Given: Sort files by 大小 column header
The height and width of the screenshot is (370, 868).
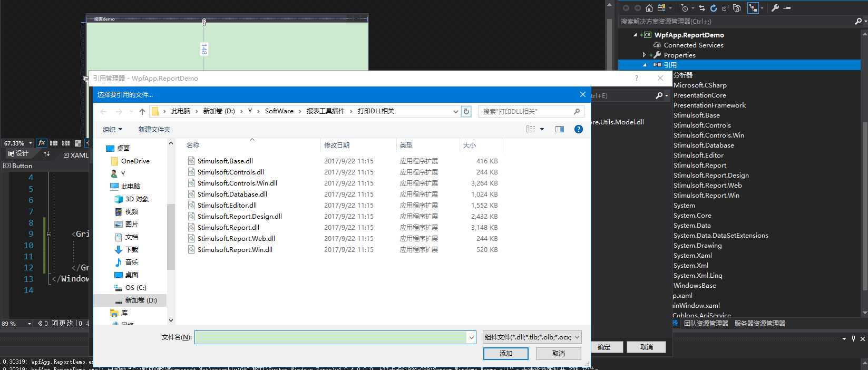Looking at the screenshot, I should click(481, 145).
